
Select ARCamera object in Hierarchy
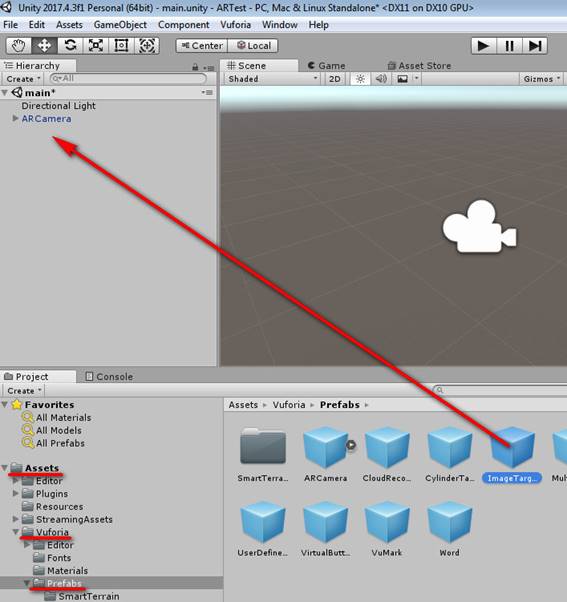46,119
